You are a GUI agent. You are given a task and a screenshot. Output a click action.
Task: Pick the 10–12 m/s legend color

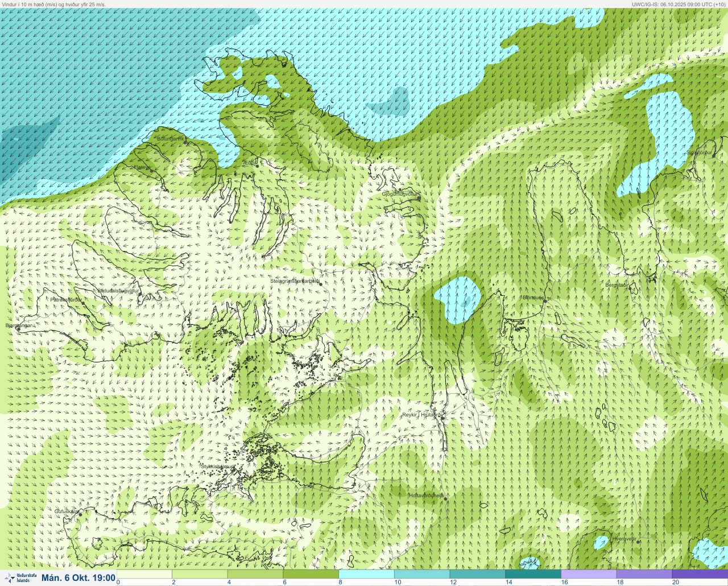point(423,574)
